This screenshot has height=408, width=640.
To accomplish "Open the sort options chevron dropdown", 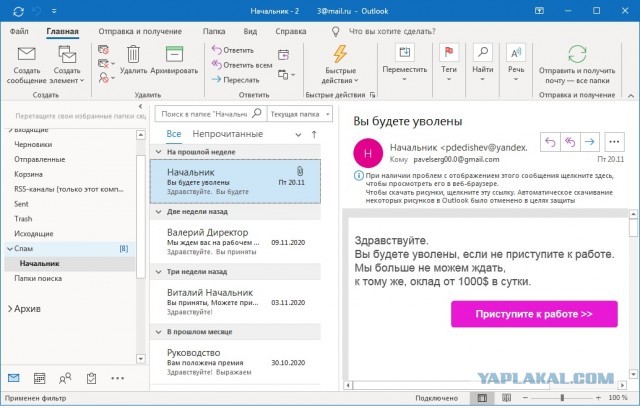I will (x=298, y=135).
